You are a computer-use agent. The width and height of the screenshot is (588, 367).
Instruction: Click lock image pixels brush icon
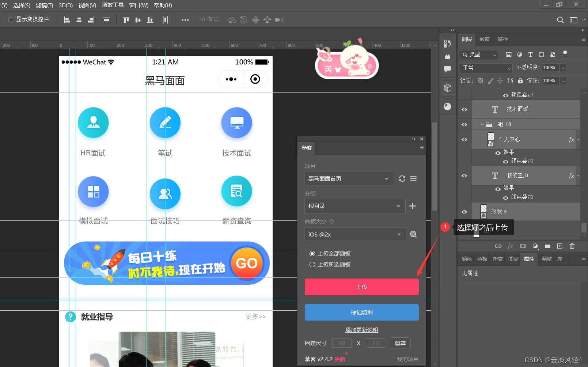tap(491, 81)
